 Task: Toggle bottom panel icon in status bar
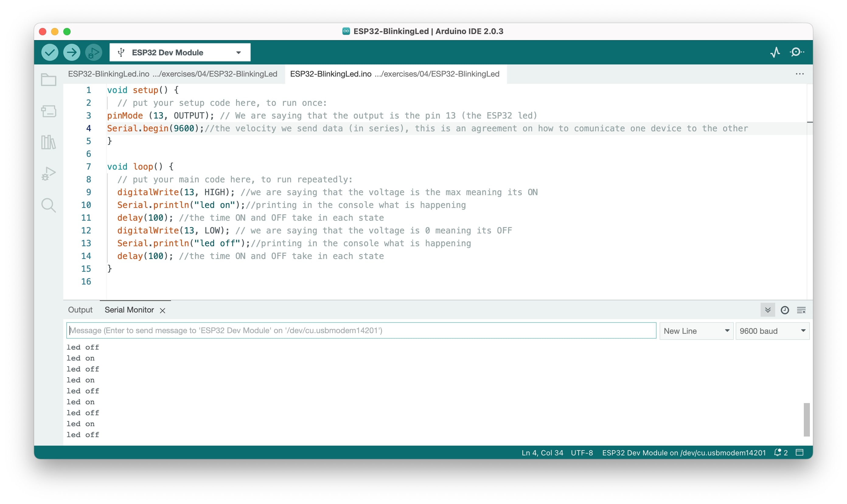tap(800, 452)
